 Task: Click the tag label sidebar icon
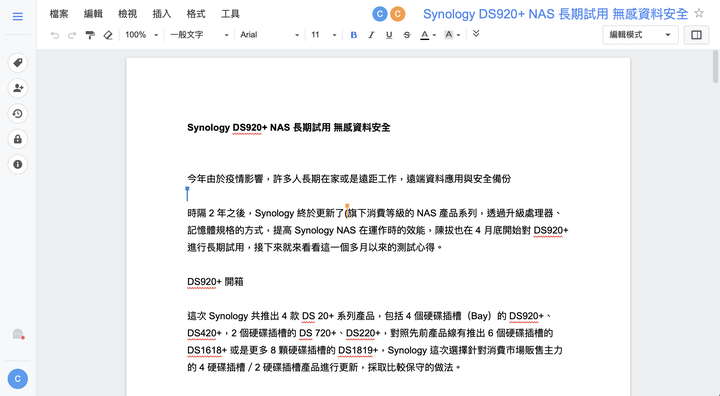click(18, 62)
